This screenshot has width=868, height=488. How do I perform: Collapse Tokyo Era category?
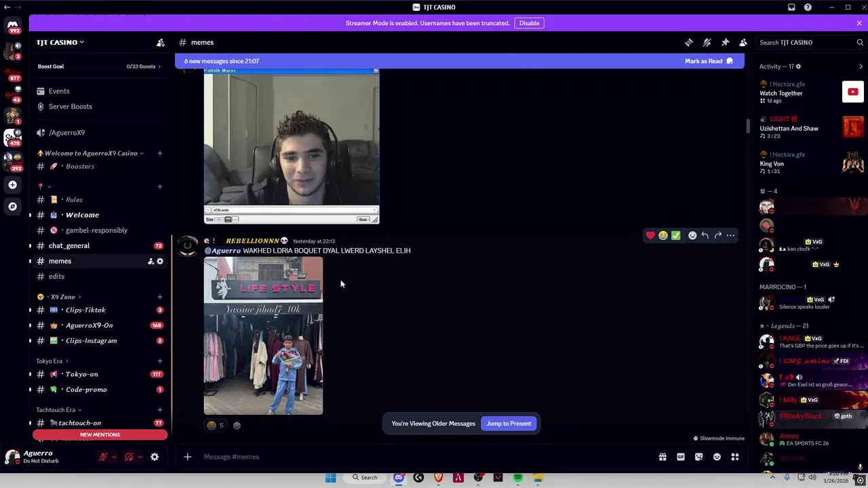(x=53, y=361)
